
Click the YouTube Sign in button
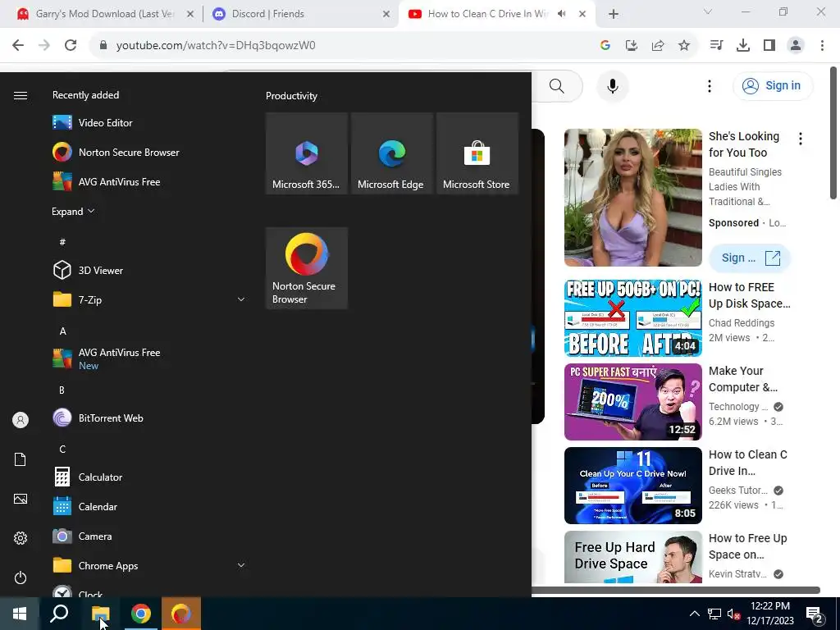pos(773,85)
